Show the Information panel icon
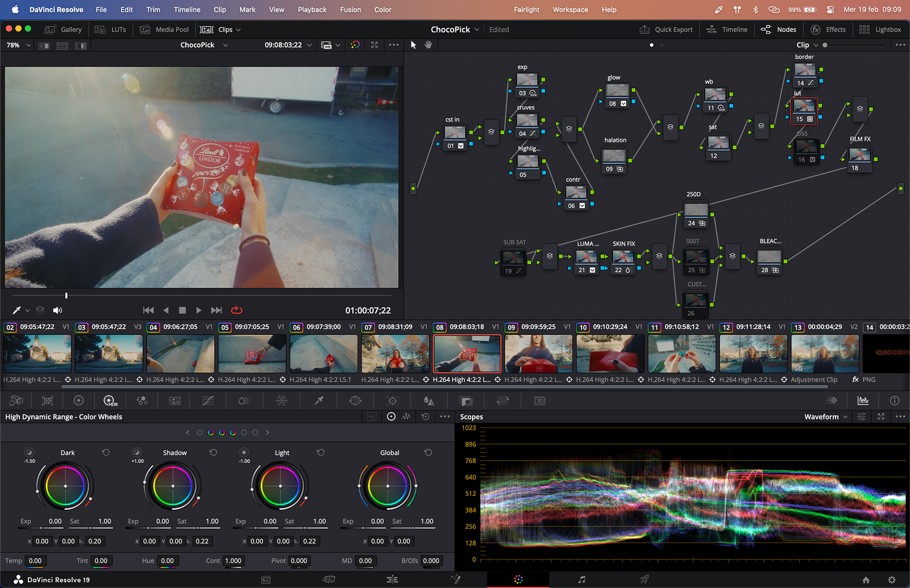 894,401
